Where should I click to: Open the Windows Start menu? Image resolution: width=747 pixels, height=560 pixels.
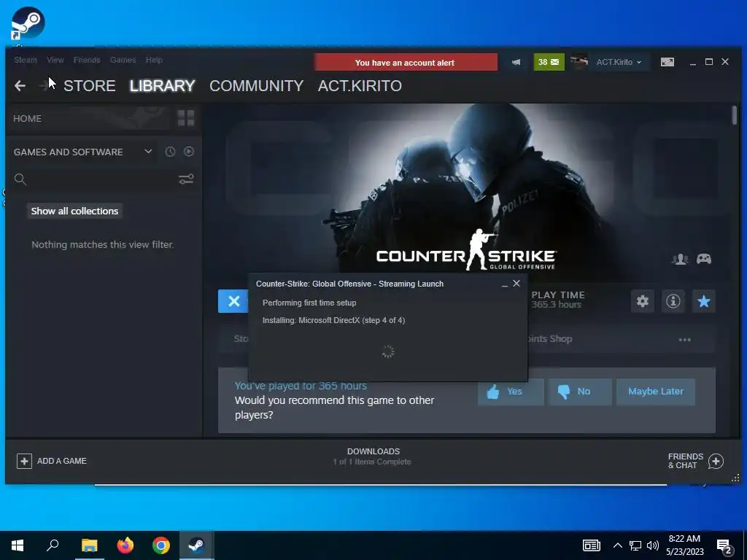(18, 545)
